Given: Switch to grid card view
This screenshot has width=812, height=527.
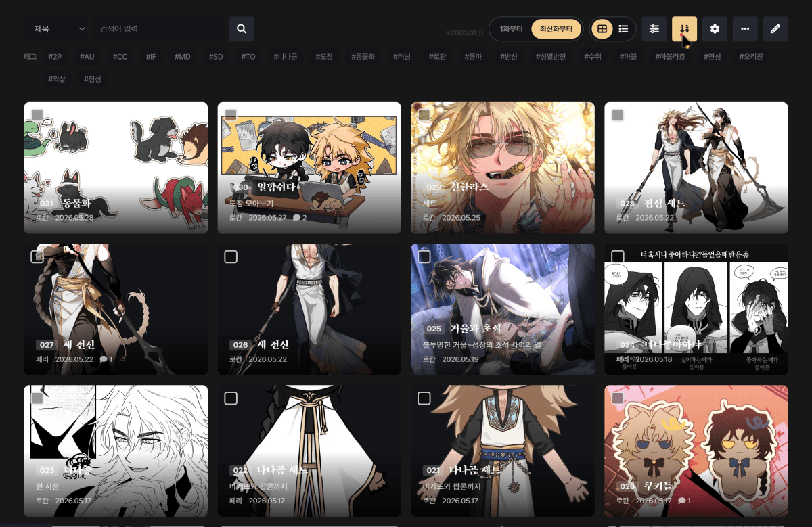Looking at the screenshot, I should (x=602, y=29).
